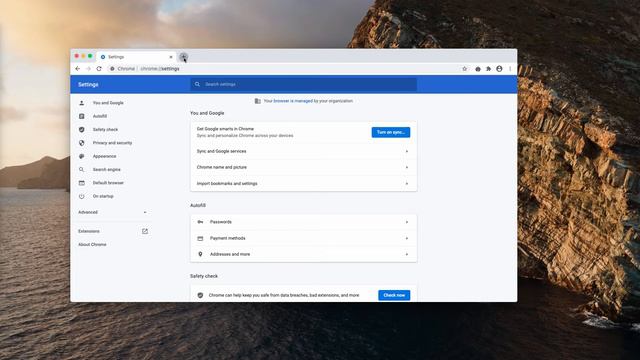
Task: Click the Payment methods card icon
Action: (200, 238)
